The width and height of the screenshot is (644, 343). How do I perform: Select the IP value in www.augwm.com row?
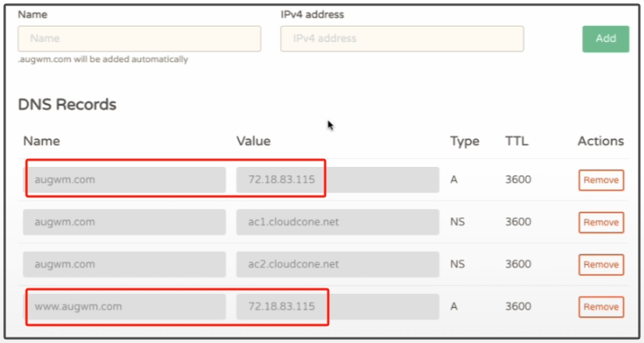click(337, 306)
